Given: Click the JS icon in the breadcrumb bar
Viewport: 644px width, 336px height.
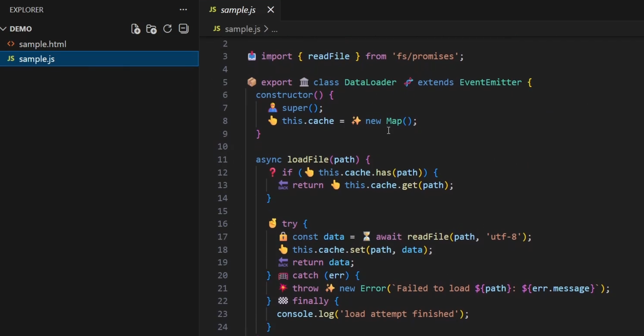Looking at the screenshot, I should click(x=217, y=29).
